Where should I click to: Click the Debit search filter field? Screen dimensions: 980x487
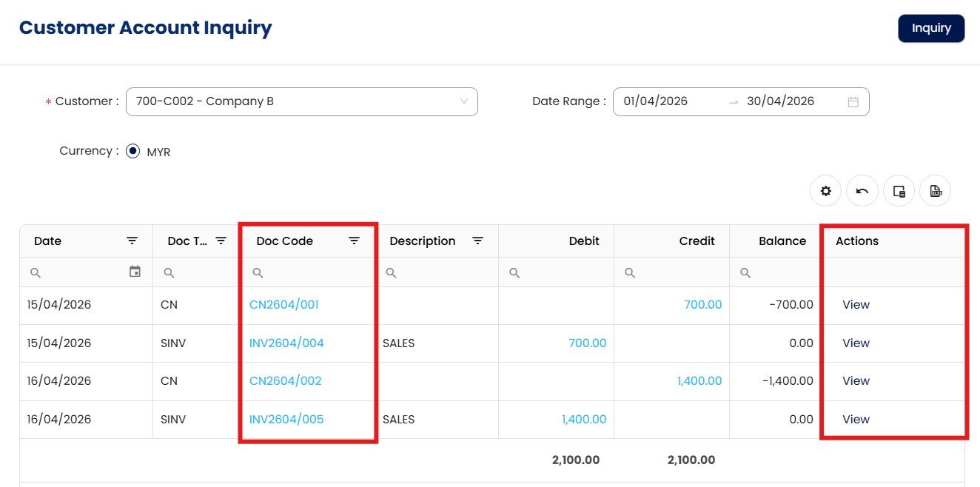[563, 273]
